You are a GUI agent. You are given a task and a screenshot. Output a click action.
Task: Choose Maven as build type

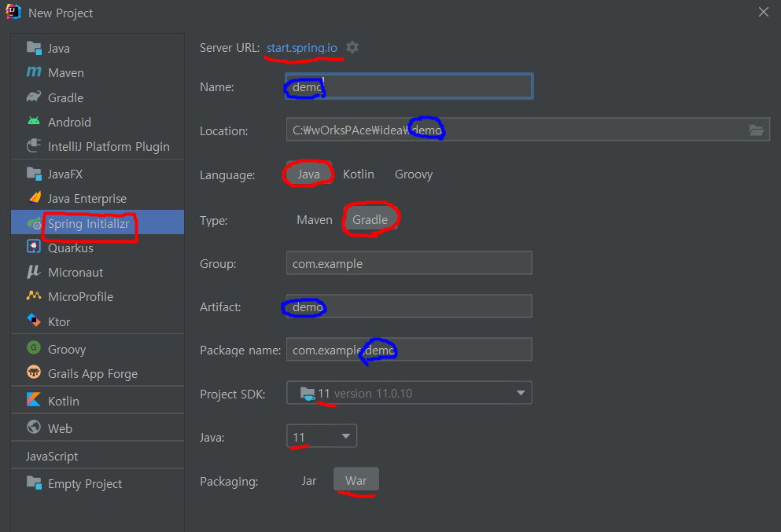point(315,220)
